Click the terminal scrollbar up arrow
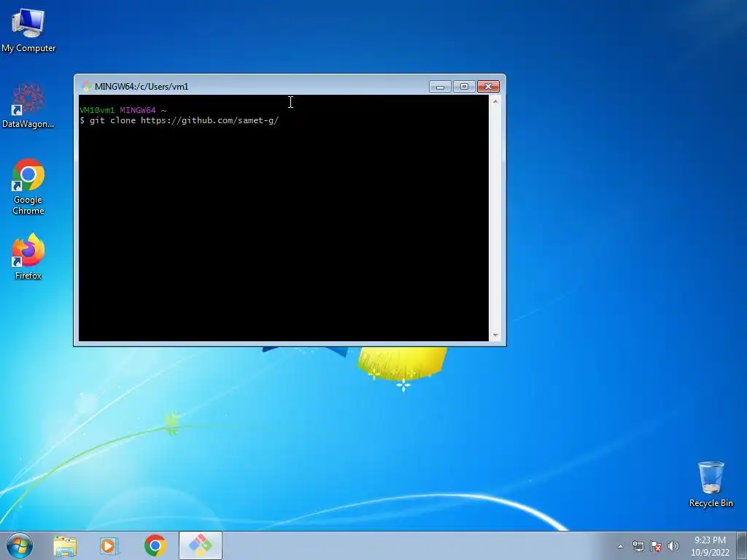747x560 pixels. click(x=495, y=101)
